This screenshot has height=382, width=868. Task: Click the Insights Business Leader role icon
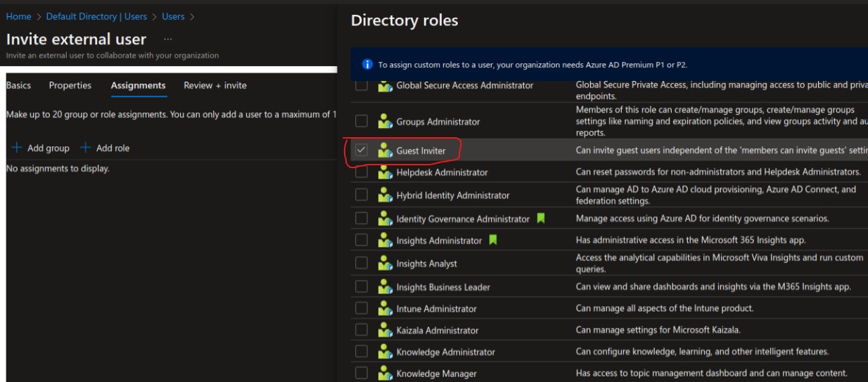(x=384, y=287)
